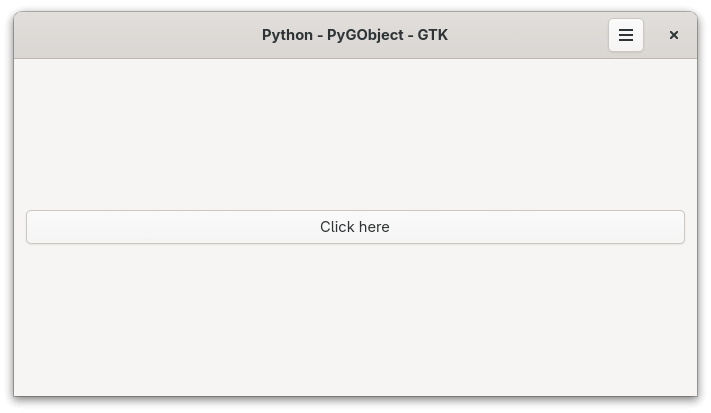
Task: Close the window with the X icon
Action: (674, 35)
